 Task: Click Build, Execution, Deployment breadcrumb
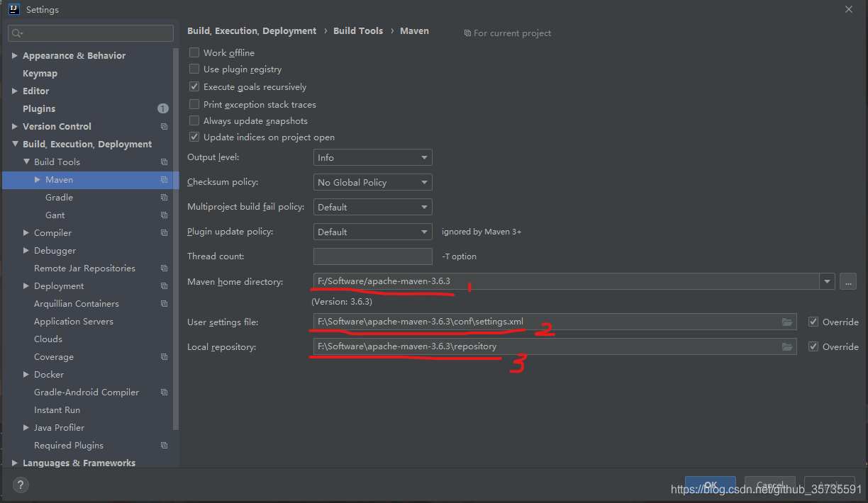(252, 31)
